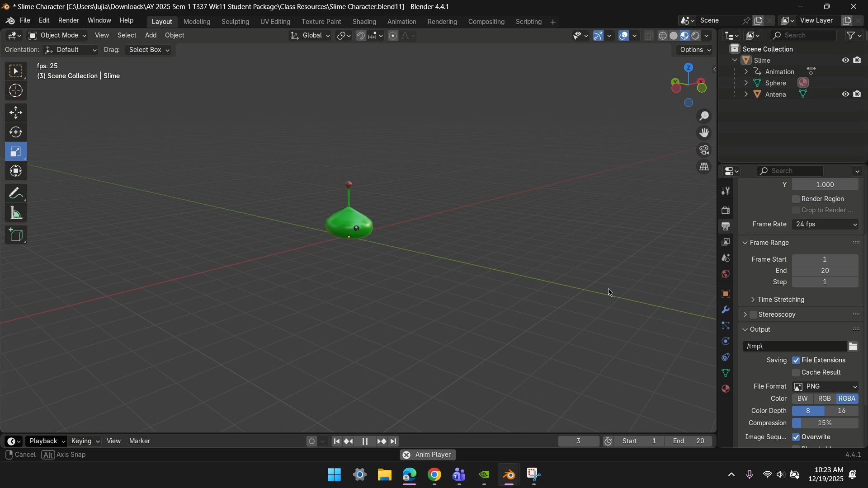This screenshot has width=868, height=488.
Task: Open the Modifiers properties tab (wrench icon)
Action: [726, 310]
